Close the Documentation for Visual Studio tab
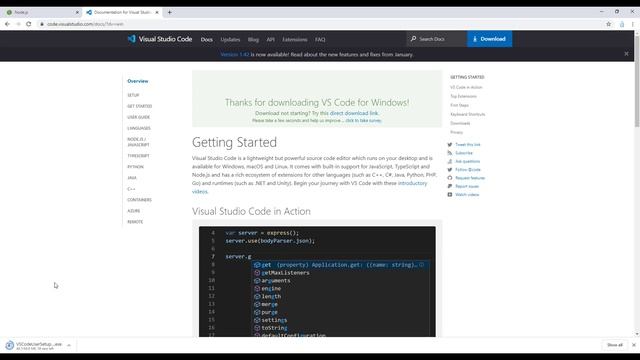 pyautogui.click(x=157, y=12)
